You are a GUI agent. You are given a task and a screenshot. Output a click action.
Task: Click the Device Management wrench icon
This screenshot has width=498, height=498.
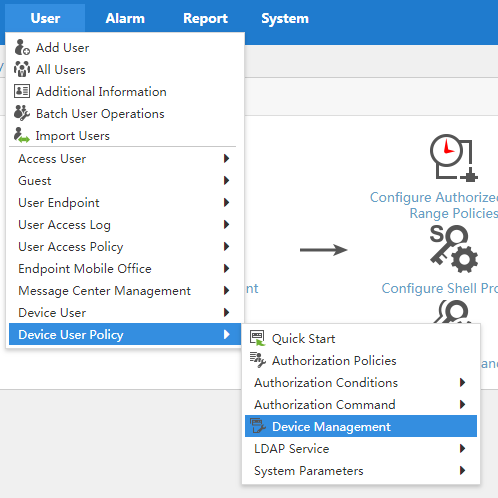click(x=258, y=426)
